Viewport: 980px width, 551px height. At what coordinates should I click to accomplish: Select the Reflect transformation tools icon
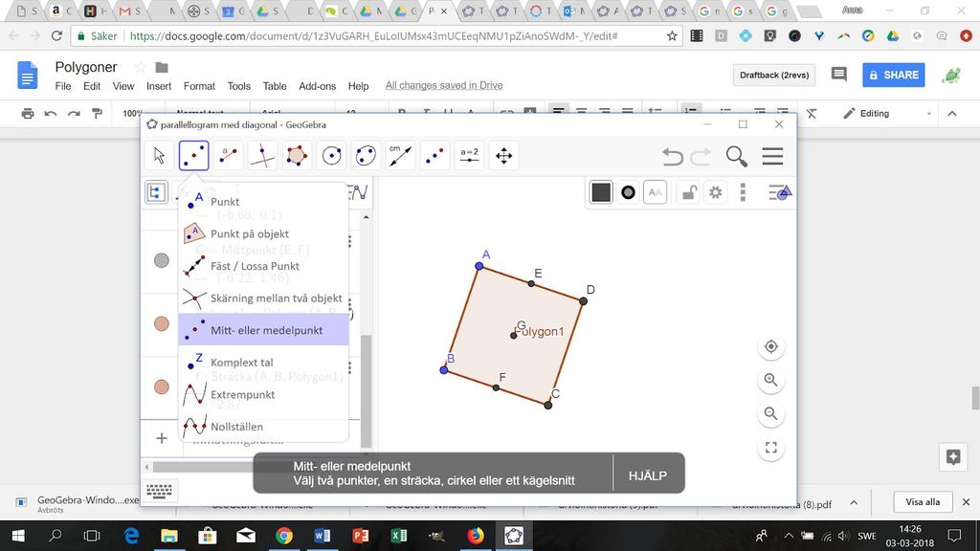pos(434,156)
